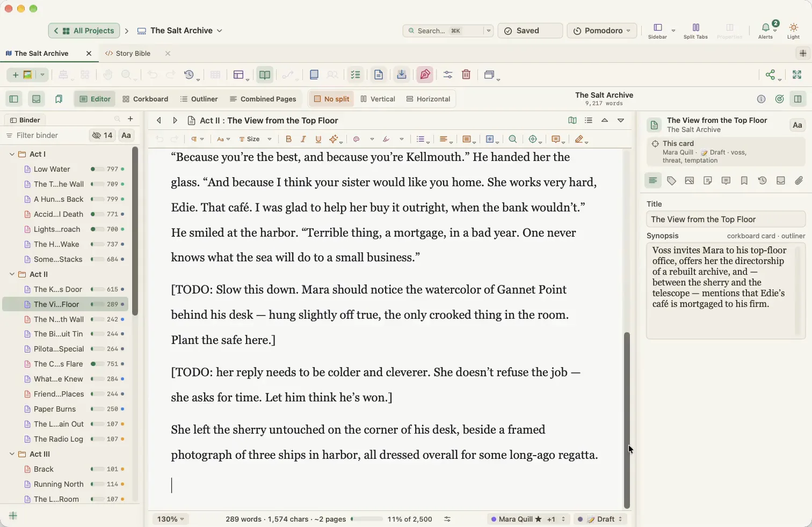Toggle hidden items eye filter showing 14
This screenshot has width=812, height=527.
102,135
